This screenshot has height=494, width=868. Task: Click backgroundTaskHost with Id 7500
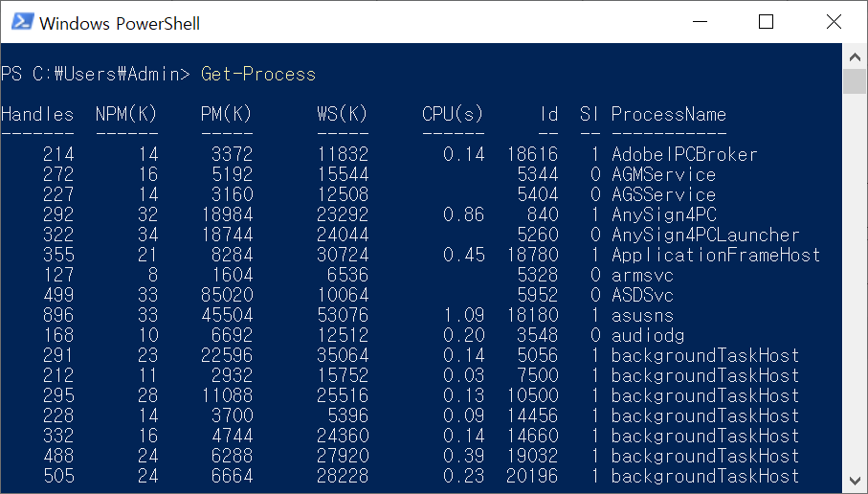(x=705, y=375)
